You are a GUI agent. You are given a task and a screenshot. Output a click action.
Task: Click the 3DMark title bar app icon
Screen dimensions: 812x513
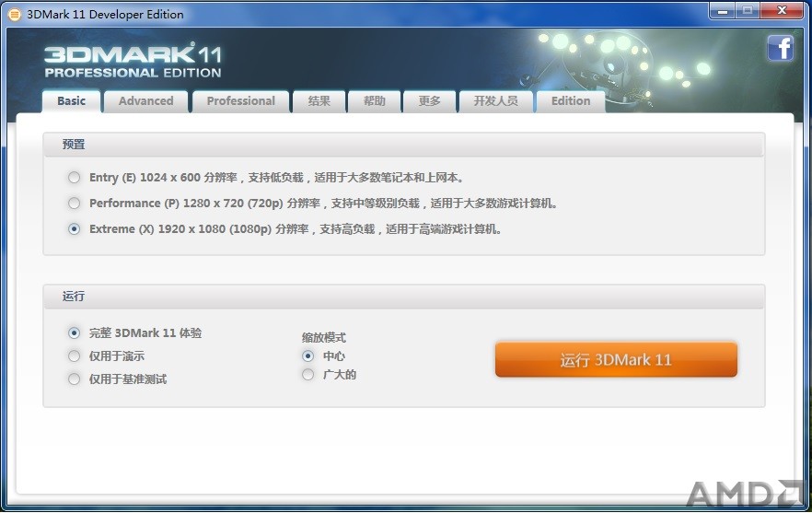(15, 15)
